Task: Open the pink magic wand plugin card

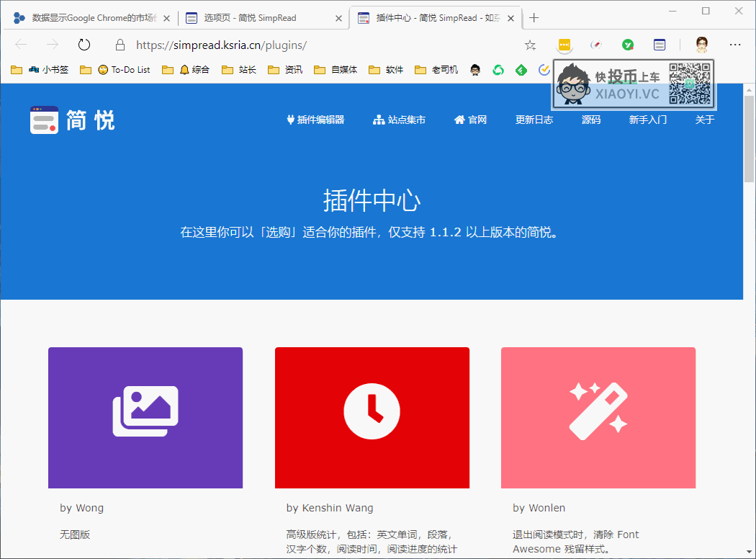Action: (598, 418)
